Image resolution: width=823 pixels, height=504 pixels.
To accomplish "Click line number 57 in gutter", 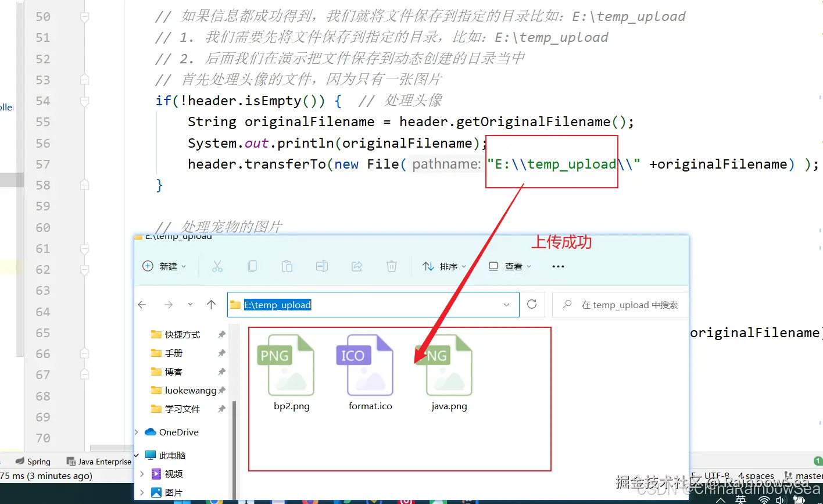I will [43, 164].
